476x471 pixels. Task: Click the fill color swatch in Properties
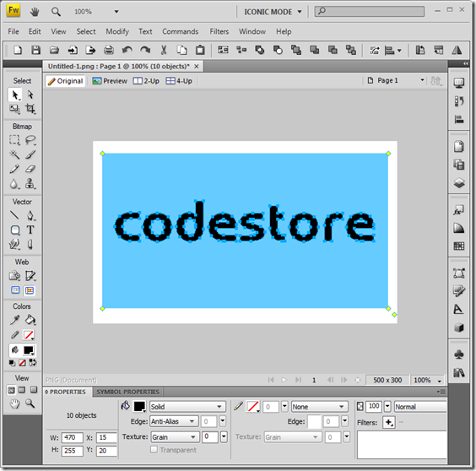139,407
